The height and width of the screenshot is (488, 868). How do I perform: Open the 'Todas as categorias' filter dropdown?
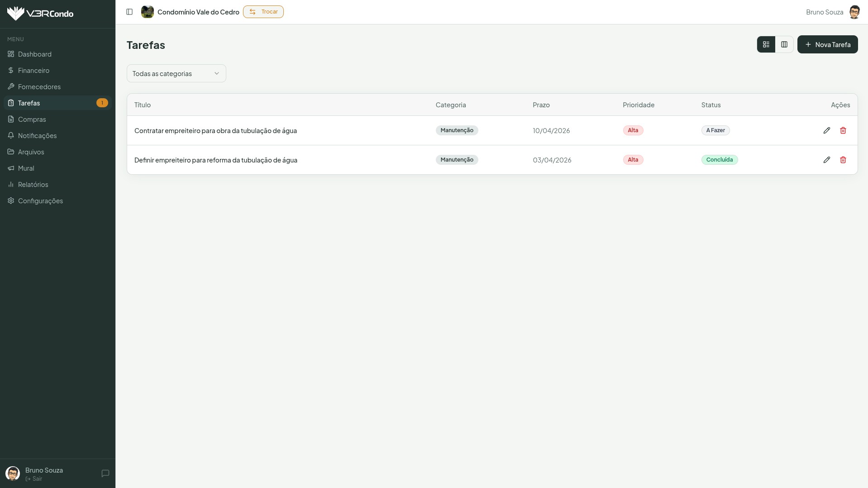(x=176, y=73)
